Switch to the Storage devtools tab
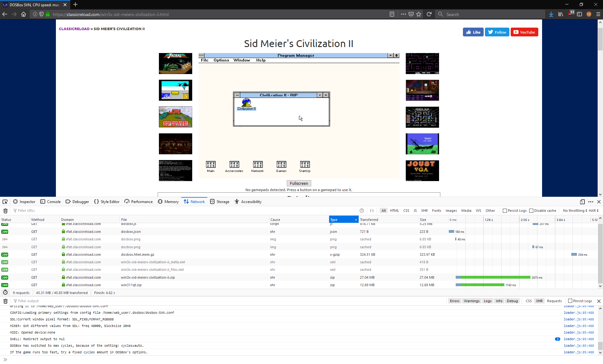The height and width of the screenshot is (364, 603). (220, 202)
